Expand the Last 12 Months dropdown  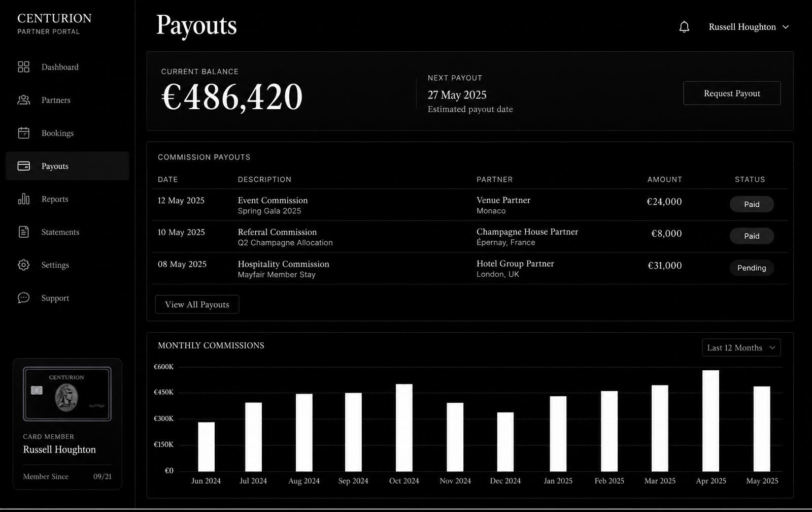[x=741, y=347]
